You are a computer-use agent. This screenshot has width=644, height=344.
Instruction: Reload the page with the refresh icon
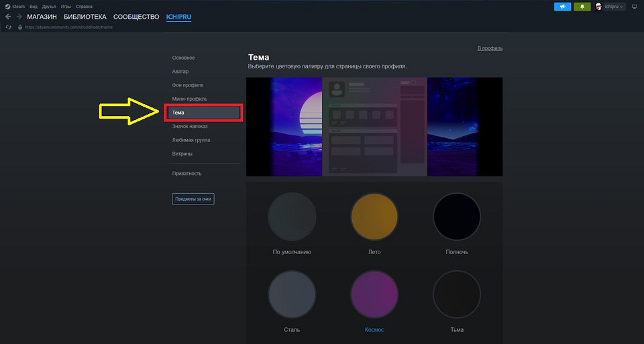(8, 27)
